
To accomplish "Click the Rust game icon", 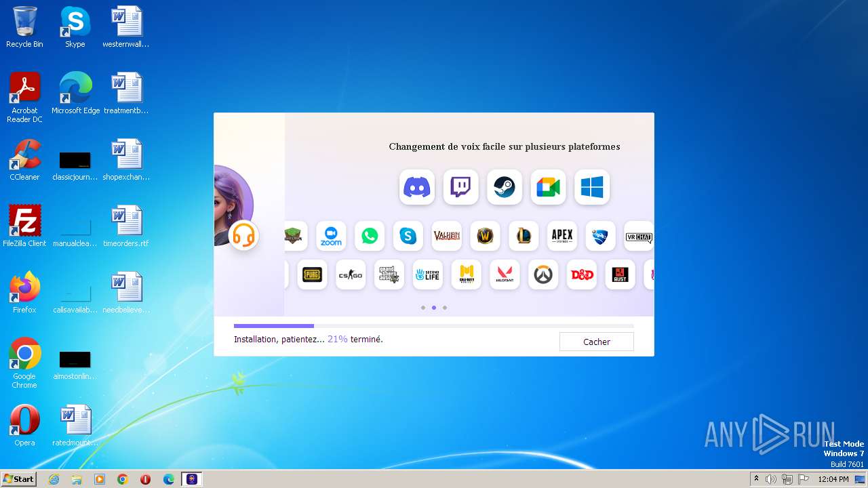I will pos(620,274).
